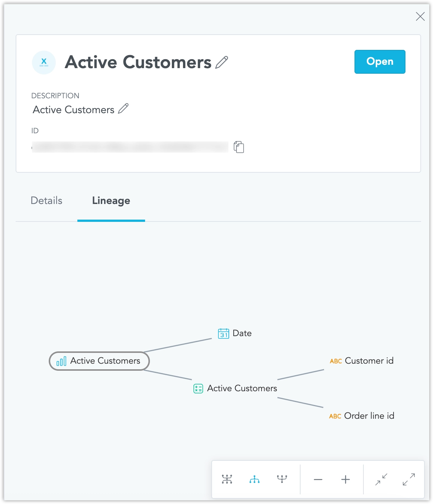Select the Customer id attribute node

[362, 361]
